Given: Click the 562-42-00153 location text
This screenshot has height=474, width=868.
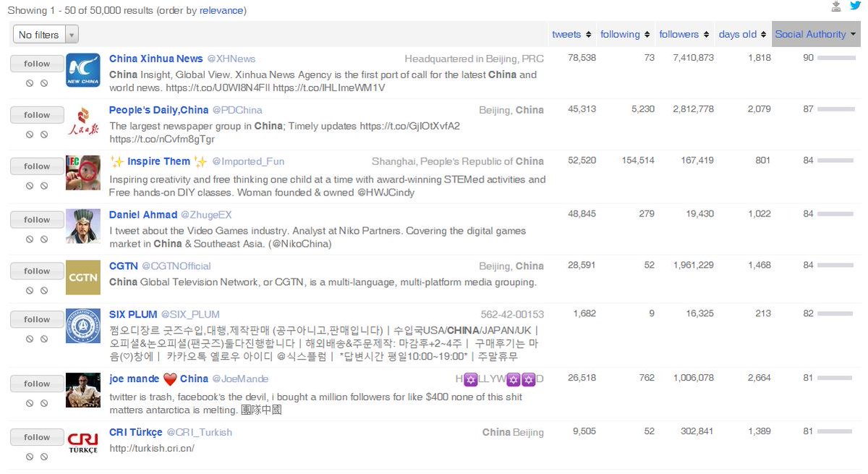Looking at the screenshot, I should (x=512, y=315).
